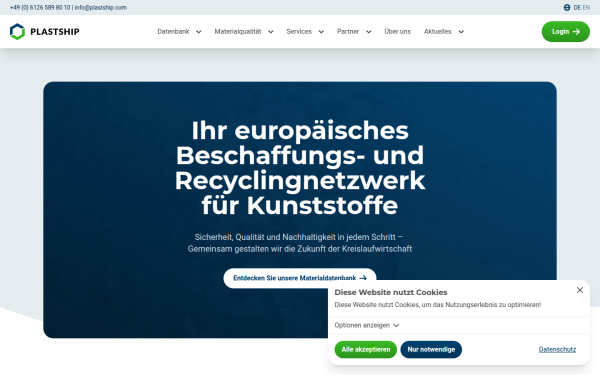The width and height of the screenshot is (600, 375).
Task: Click phone number +49 (0) 6126 589 80 10
Action: [40, 8]
